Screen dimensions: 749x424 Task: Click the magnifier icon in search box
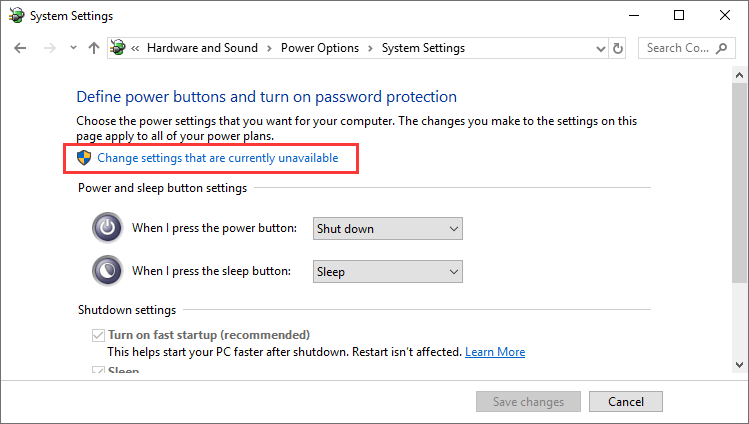pyautogui.click(x=722, y=48)
